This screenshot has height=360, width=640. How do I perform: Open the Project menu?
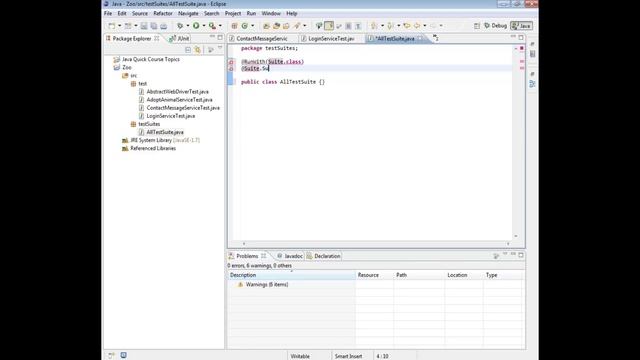click(x=233, y=13)
